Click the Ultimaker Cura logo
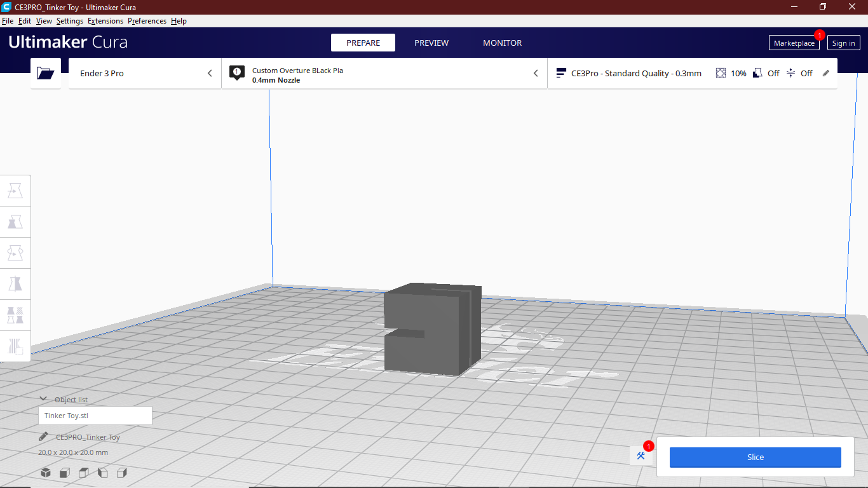Image resolution: width=868 pixels, height=488 pixels. (x=68, y=42)
